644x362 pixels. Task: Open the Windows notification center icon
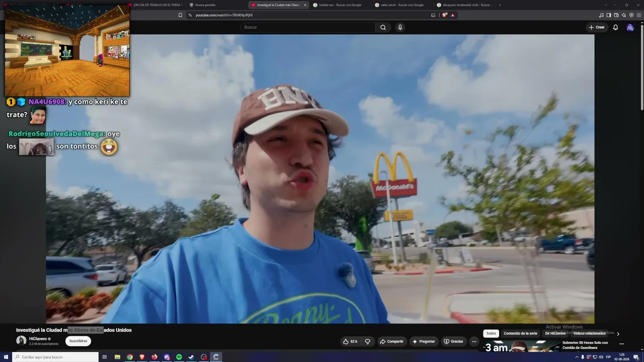click(636, 357)
